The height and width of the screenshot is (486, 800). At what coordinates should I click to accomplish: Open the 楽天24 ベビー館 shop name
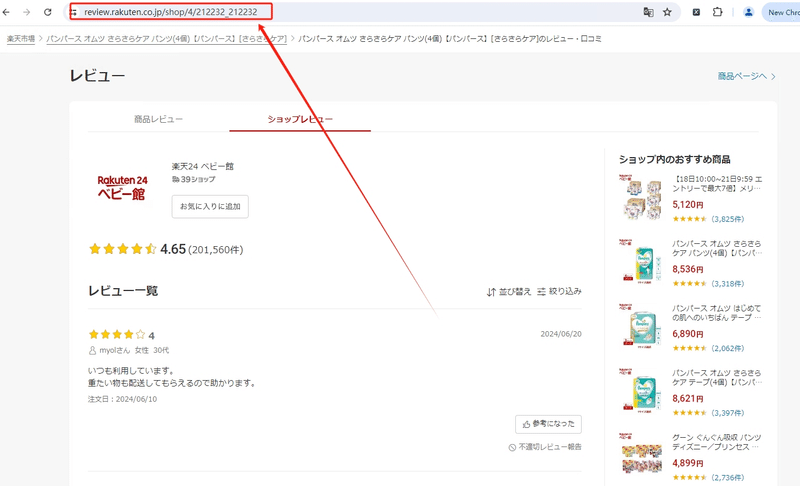click(x=203, y=166)
